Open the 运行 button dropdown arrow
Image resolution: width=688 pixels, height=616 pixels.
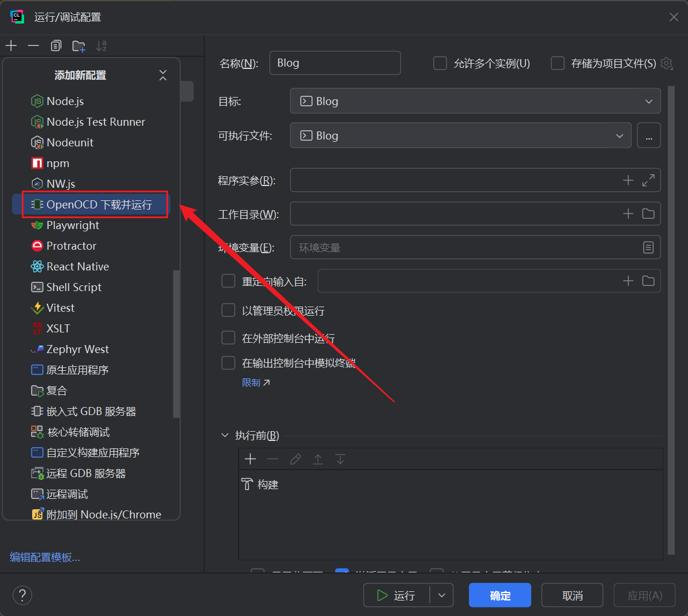click(441, 595)
